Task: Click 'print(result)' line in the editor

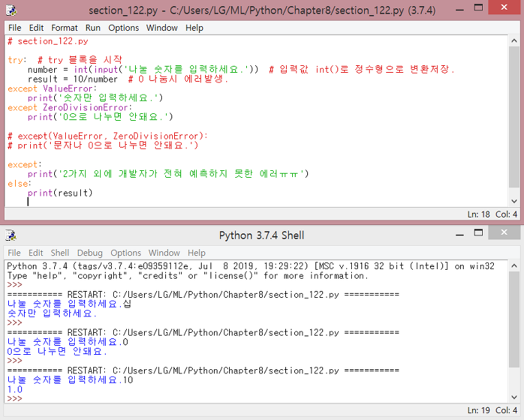Action: pyautogui.click(x=60, y=193)
